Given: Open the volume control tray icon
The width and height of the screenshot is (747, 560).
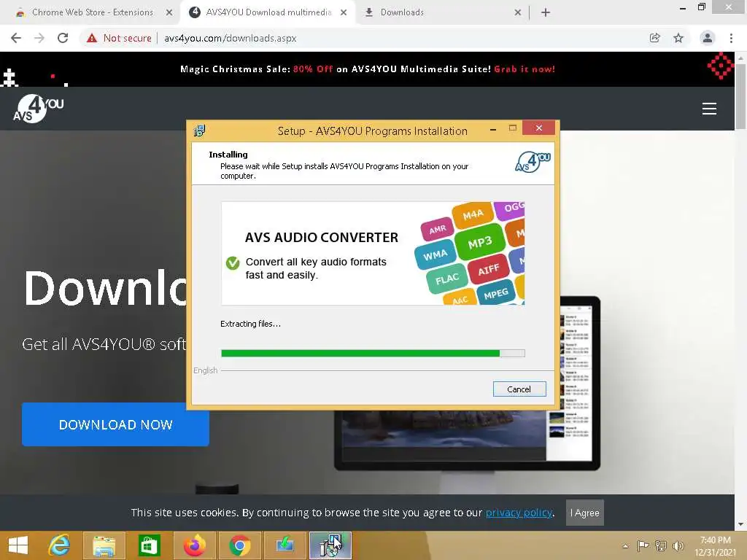Looking at the screenshot, I should point(678,545).
